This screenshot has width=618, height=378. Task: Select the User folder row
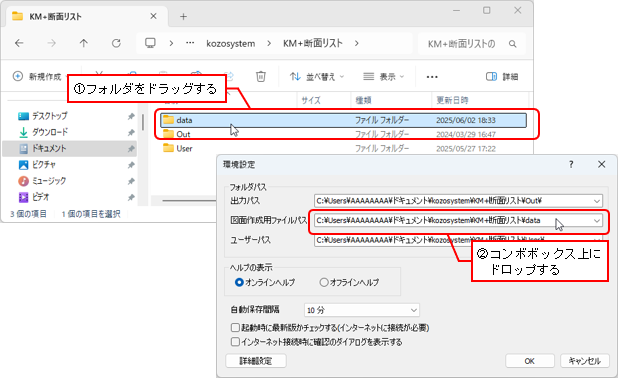pyautogui.click(x=343, y=149)
